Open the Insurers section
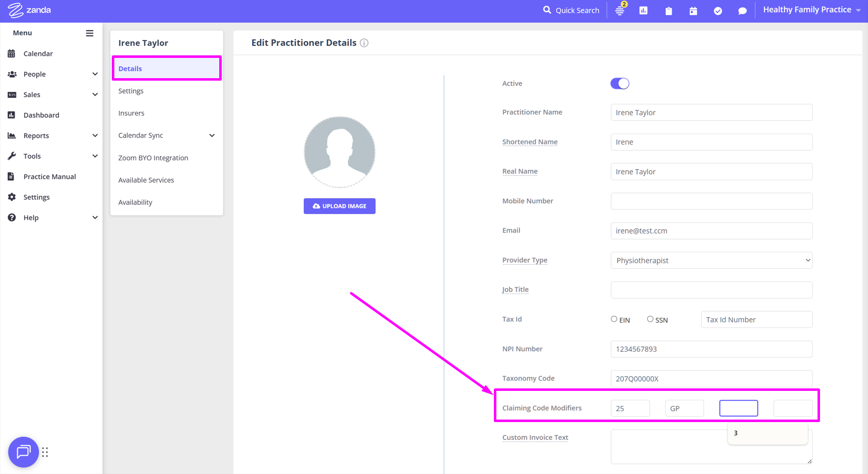 (131, 113)
